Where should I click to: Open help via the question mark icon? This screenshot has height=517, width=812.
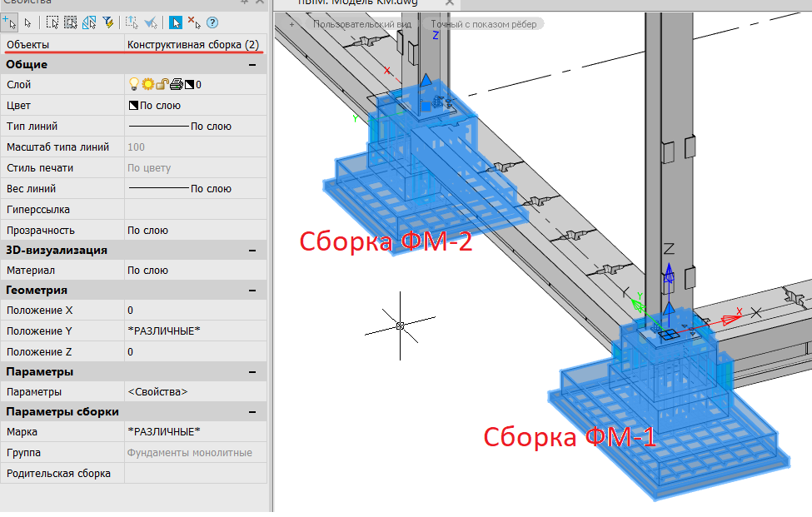[212, 22]
